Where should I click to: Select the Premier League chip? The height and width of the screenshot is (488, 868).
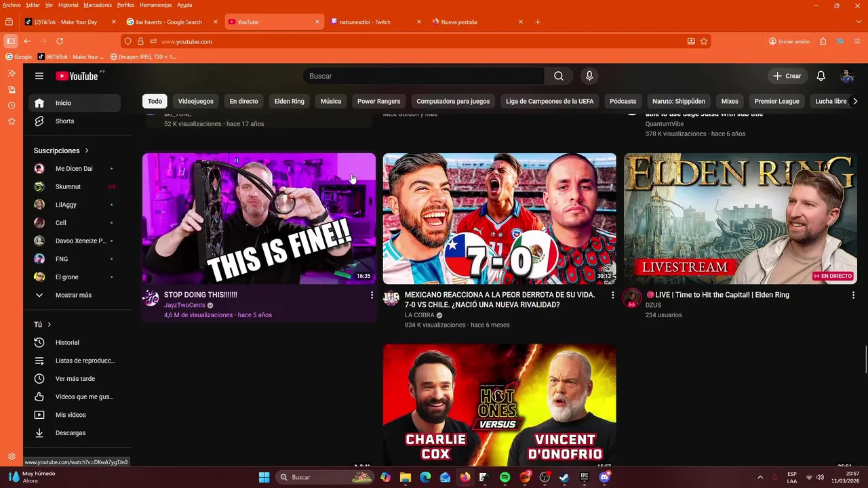(x=776, y=102)
